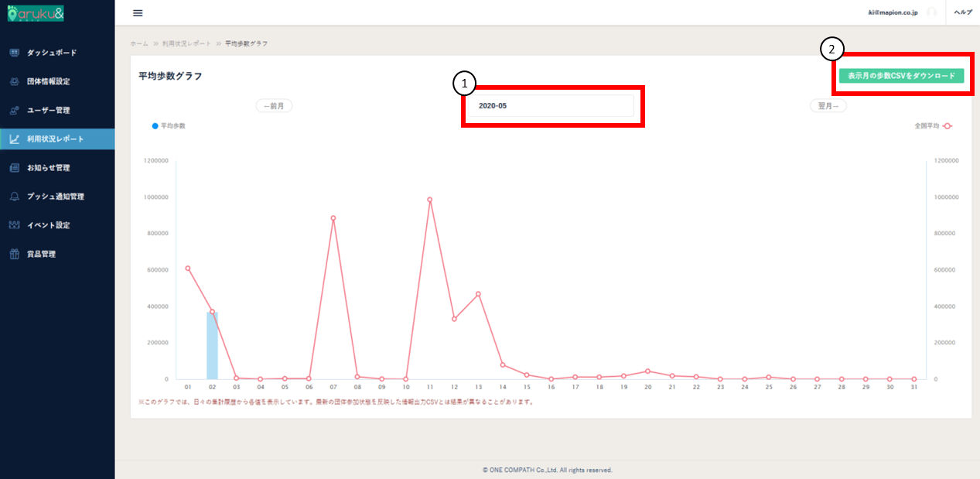Open 利用状況レポート in the sidebar
980x479 pixels.
tap(57, 139)
